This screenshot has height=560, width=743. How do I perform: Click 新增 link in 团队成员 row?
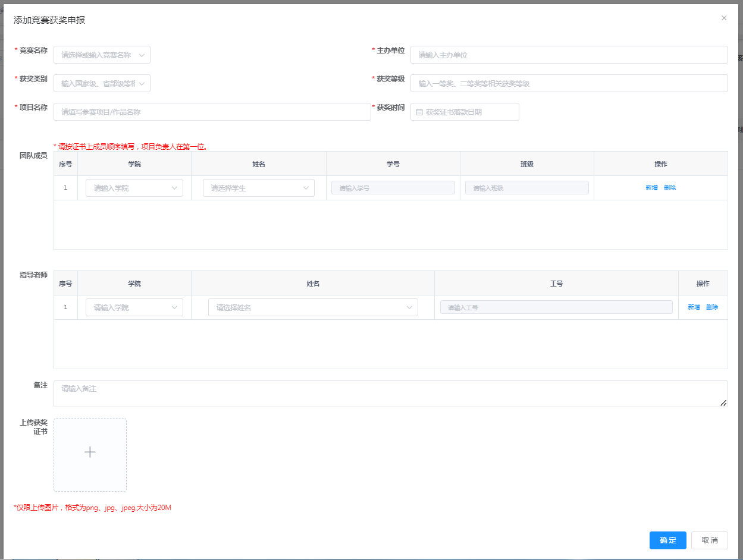point(651,188)
